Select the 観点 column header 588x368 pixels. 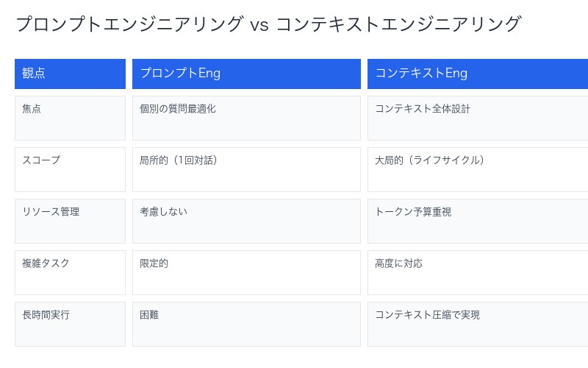70,74
